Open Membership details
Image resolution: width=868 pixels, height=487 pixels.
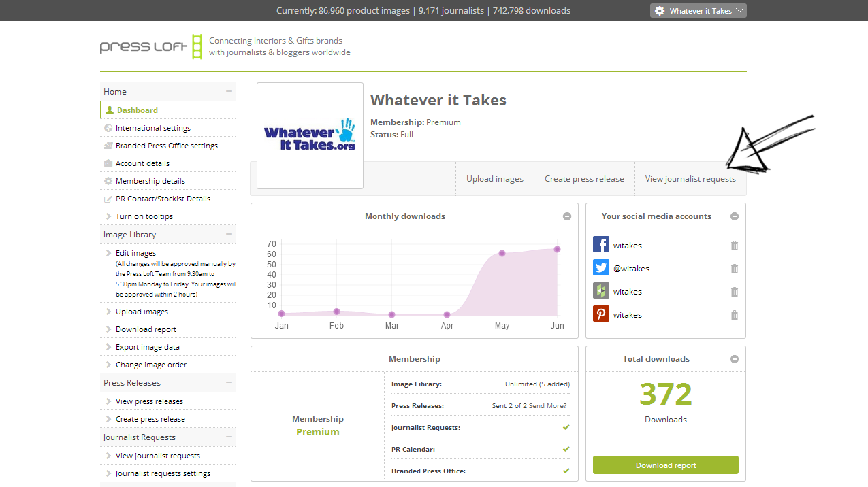pos(150,181)
